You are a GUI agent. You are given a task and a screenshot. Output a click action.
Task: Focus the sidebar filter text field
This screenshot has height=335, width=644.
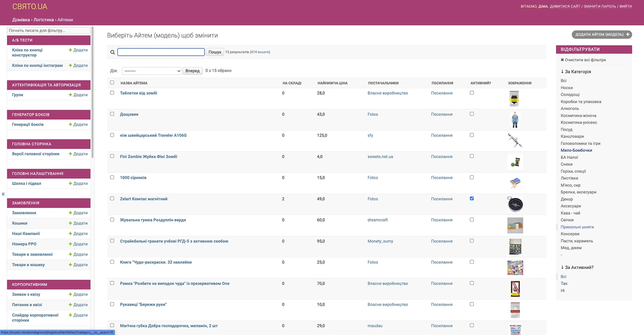click(x=49, y=30)
